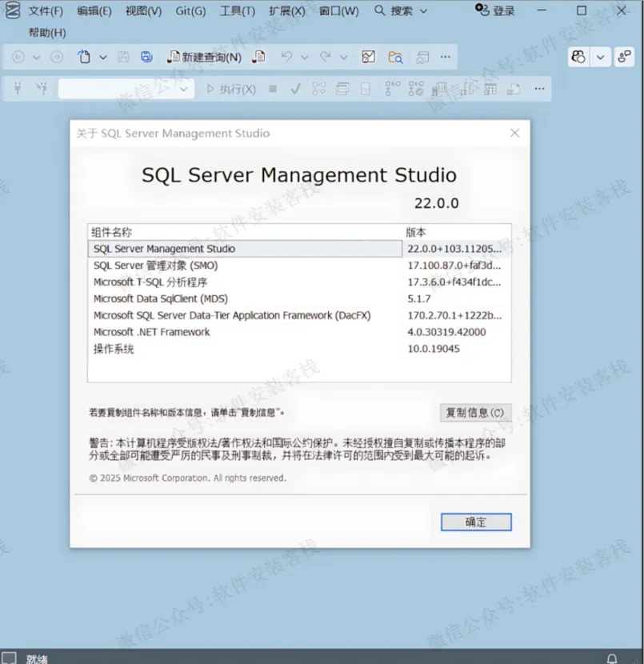The image size is (644, 664).
Task: Open the 帮助(H) menu
Action: [x=47, y=33]
